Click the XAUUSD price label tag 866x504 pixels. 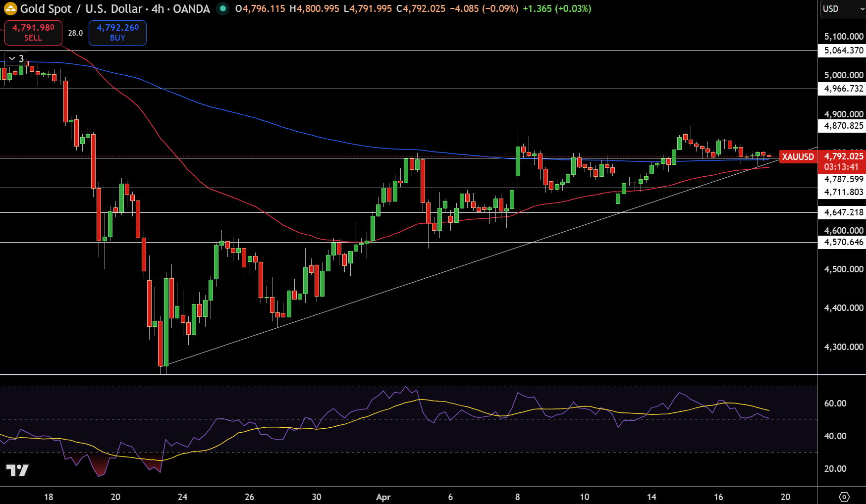798,157
